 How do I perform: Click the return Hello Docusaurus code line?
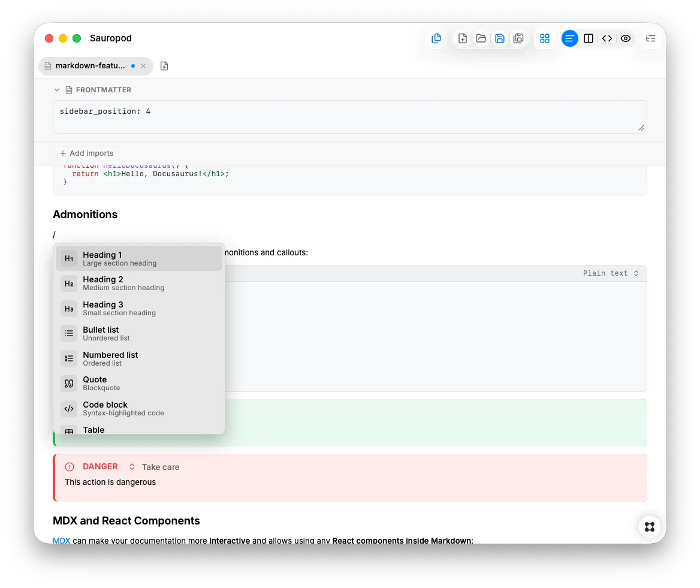150,174
